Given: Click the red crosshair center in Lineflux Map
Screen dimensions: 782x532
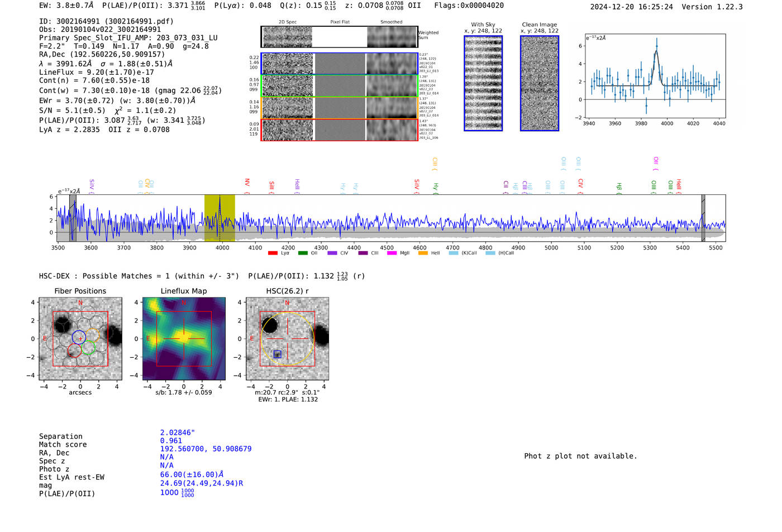Looking at the screenshot, I should point(184,339).
